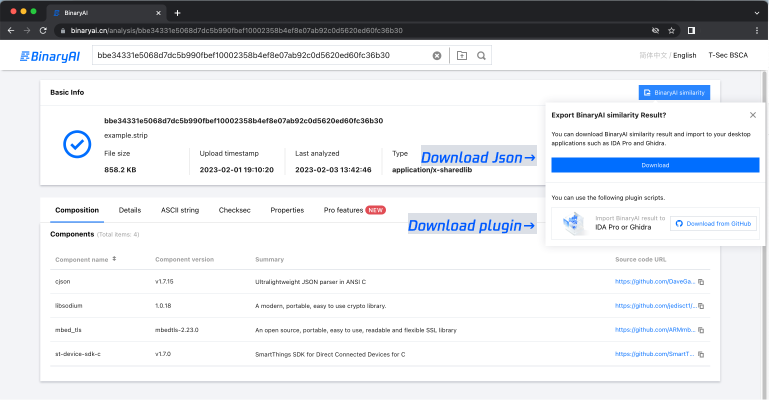Clear the hash search field

(x=436, y=56)
